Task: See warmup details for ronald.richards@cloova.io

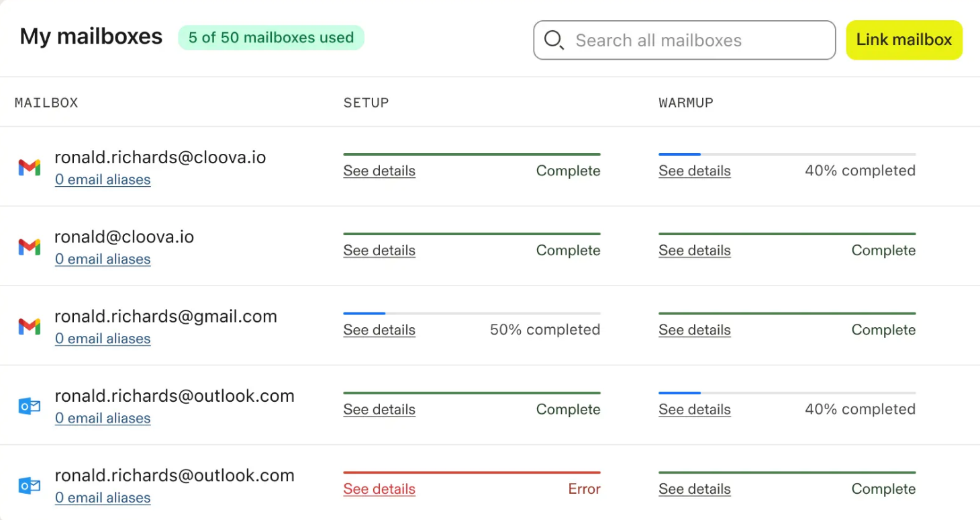Action: click(694, 171)
